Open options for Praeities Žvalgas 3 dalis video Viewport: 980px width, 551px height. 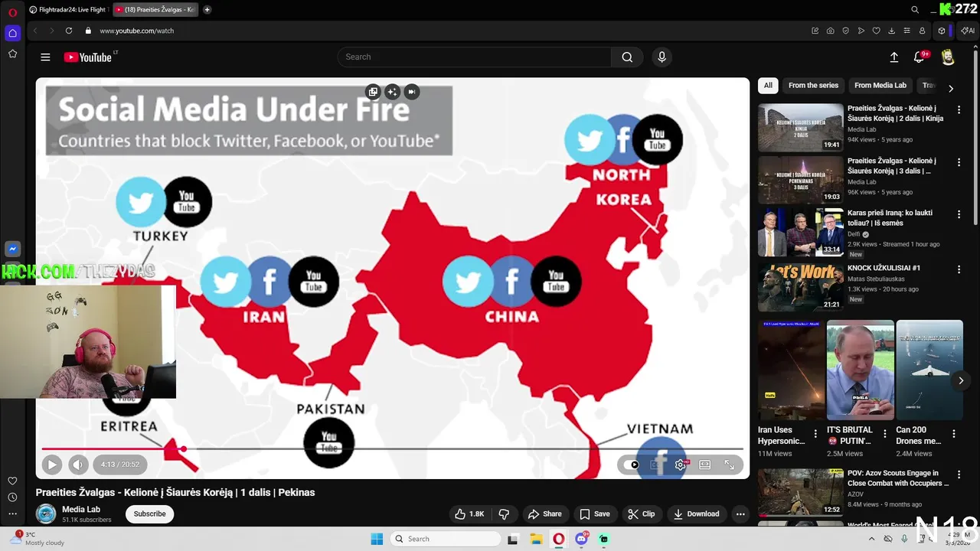click(x=959, y=163)
